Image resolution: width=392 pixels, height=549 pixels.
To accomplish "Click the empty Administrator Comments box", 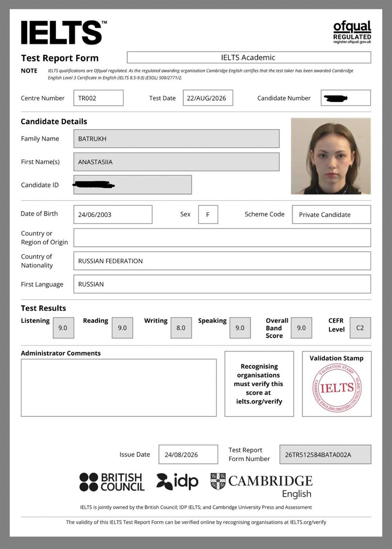I will [x=119, y=387].
